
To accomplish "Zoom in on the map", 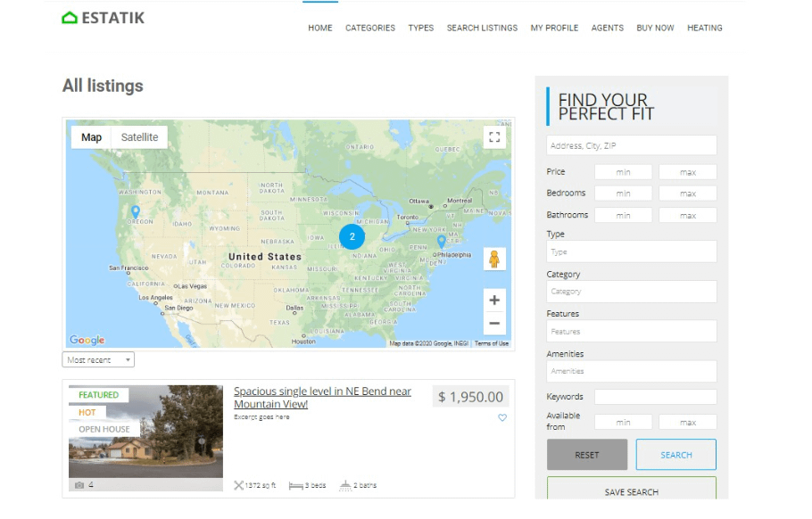I will point(494,301).
